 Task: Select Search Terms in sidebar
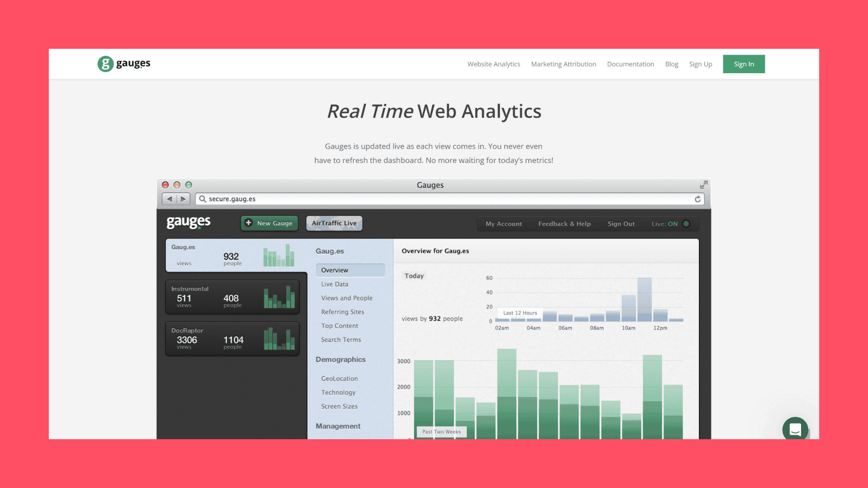click(x=341, y=340)
